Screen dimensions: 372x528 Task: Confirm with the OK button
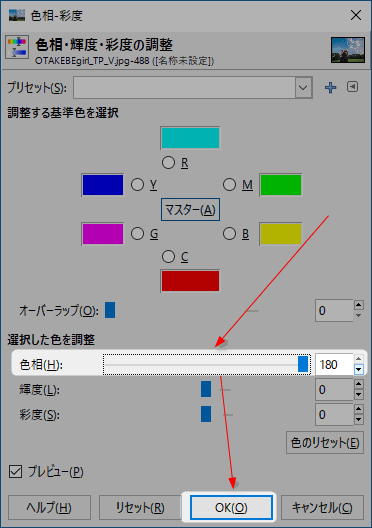point(231,507)
